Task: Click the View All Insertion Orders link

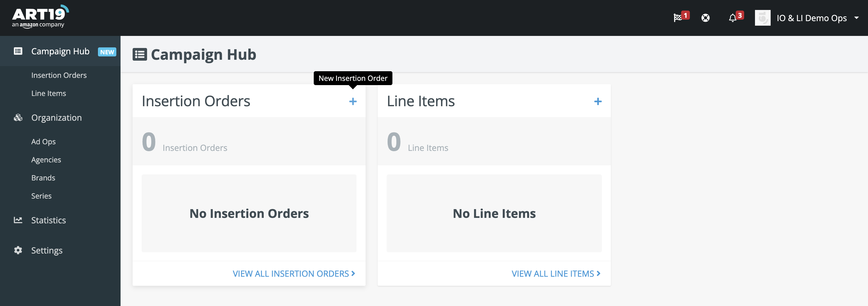Action: click(294, 274)
